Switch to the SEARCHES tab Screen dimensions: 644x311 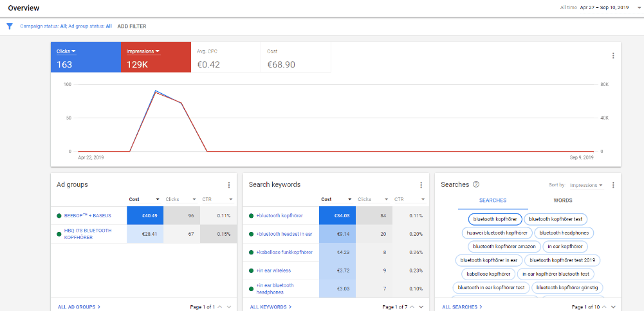click(x=493, y=200)
